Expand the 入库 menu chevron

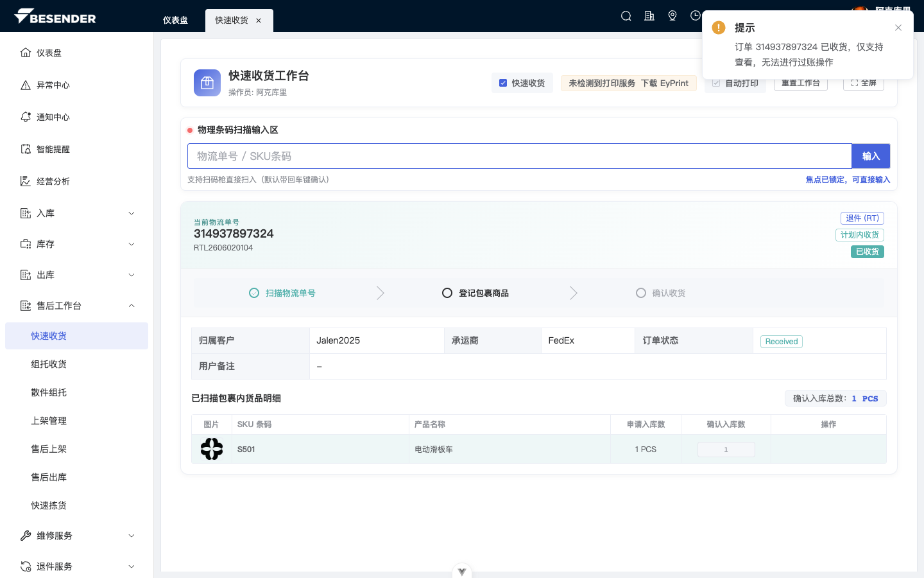132,213
